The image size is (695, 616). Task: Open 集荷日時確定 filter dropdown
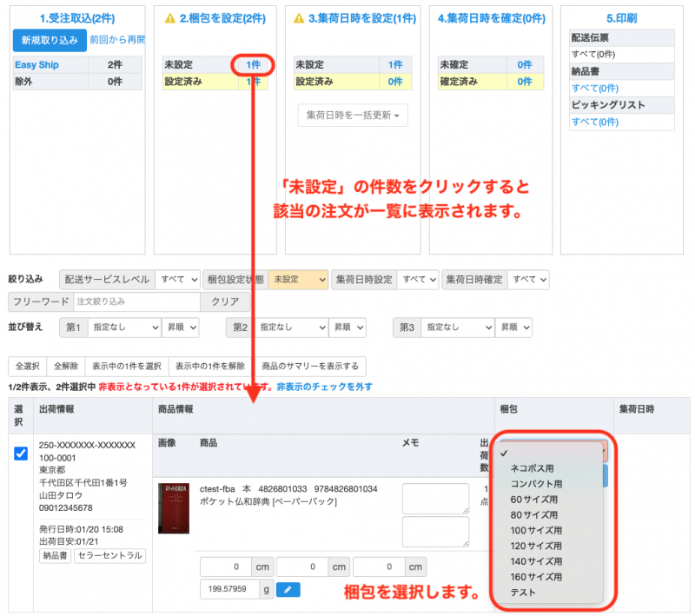click(x=528, y=280)
